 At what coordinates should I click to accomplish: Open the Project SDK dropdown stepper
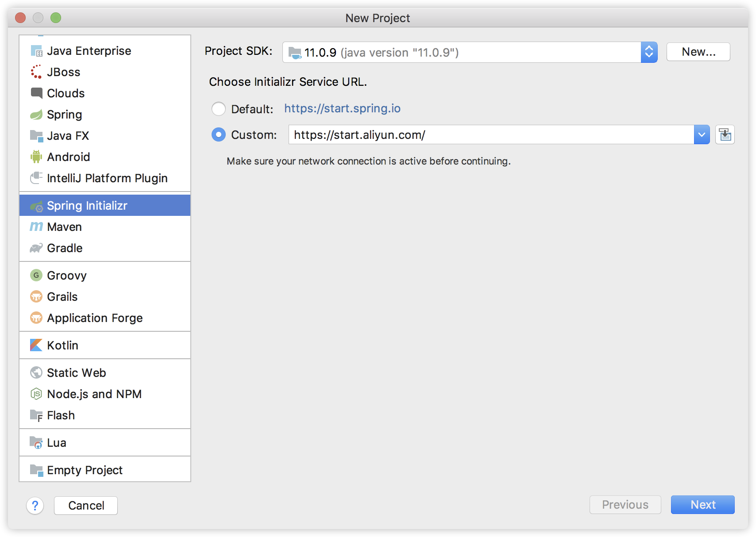pos(649,52)
